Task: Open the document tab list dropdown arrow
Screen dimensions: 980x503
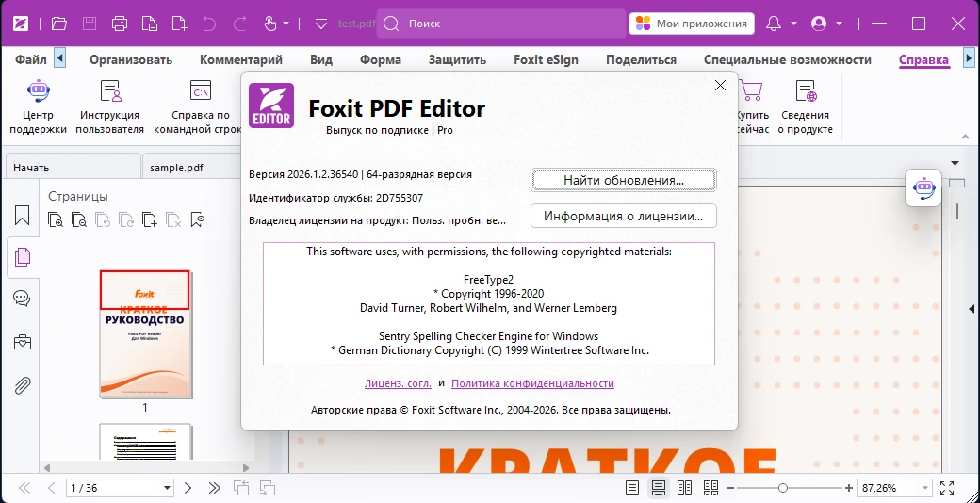Action: (955, 163)
